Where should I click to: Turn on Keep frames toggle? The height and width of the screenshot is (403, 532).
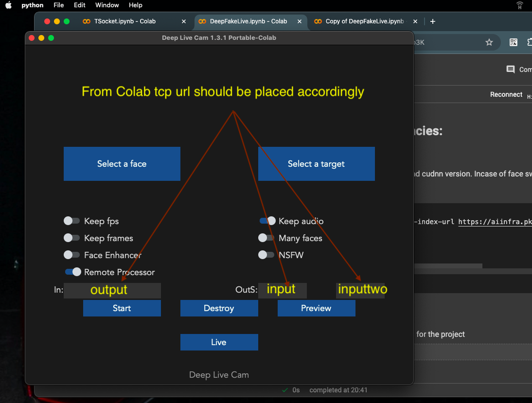72,238
